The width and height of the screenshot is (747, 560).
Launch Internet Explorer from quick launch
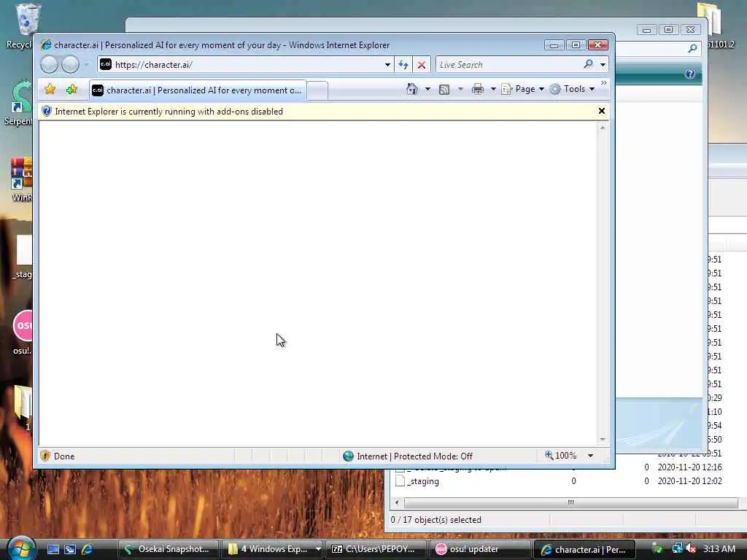pyautogui.click(x=87, y=549)
